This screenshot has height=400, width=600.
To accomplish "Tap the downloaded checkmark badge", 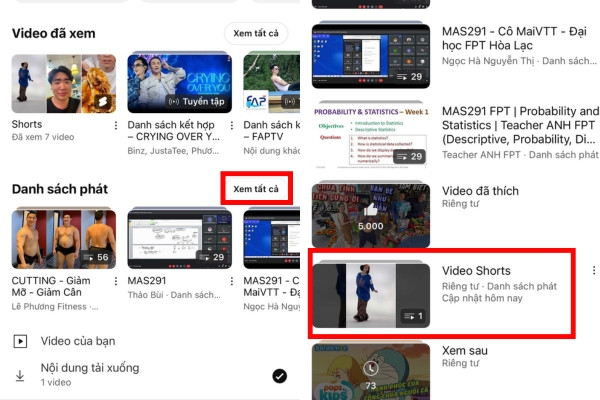I will coord(280,376).
